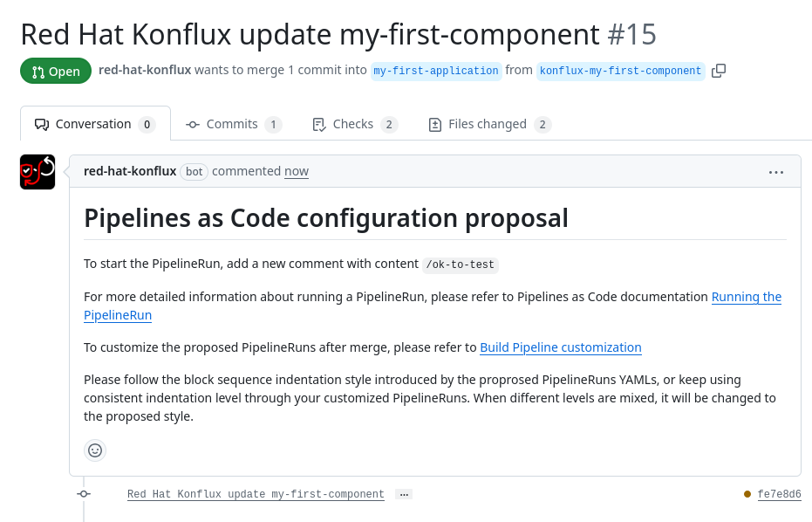This screenshot has width=812, height=522.
Task: Expand the commit message ellipsis
Action: pos(403,494)
